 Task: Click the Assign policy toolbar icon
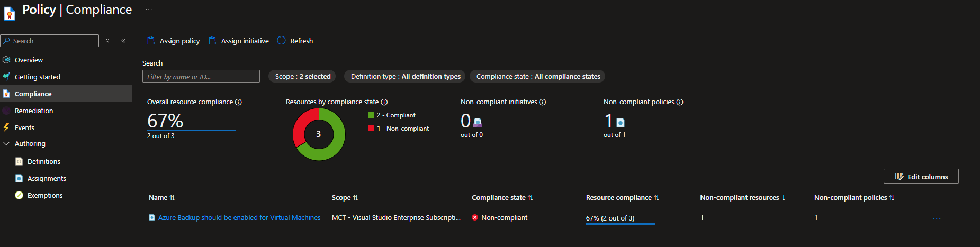[151, 40]
